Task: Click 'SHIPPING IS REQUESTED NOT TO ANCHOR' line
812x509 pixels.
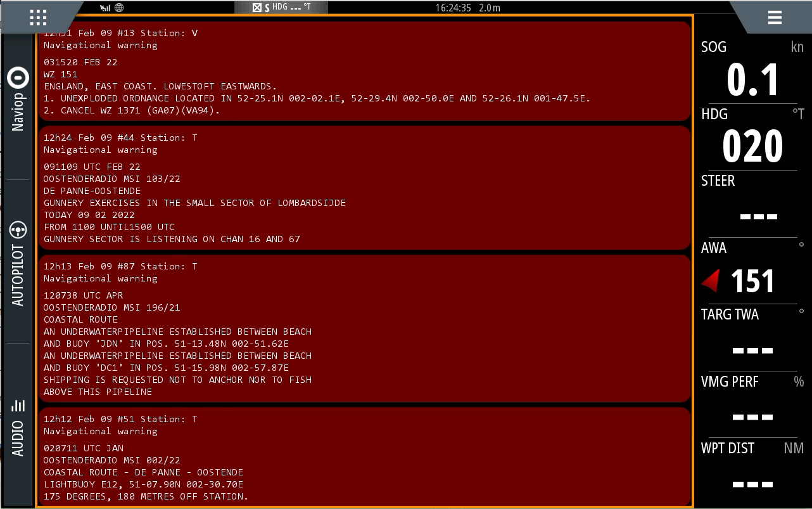Action: tap(178, 380)
